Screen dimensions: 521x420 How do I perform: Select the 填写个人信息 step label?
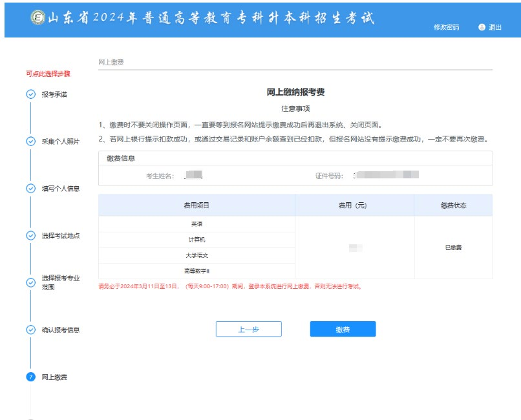tap(60, 189)
